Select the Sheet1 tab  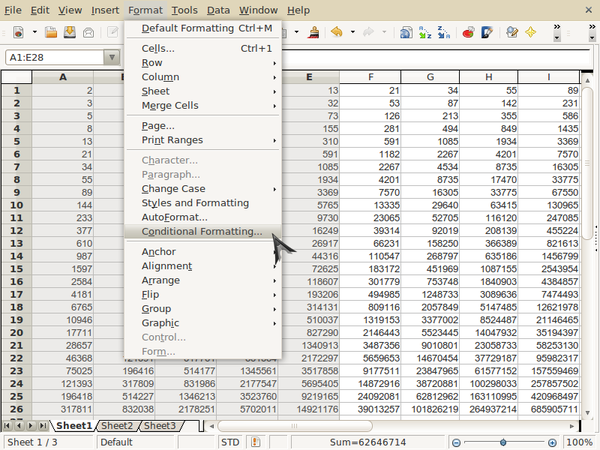click(x=74, y=426)
